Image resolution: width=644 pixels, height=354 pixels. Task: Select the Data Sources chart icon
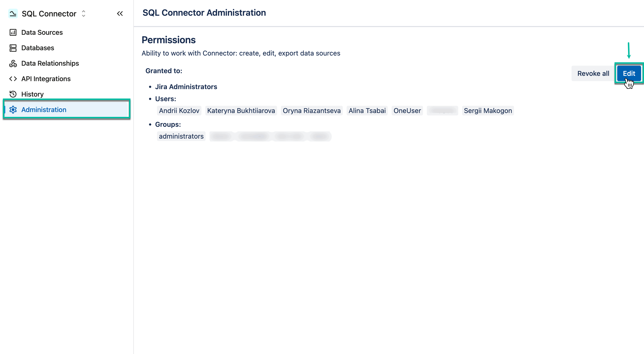[13, 32]
